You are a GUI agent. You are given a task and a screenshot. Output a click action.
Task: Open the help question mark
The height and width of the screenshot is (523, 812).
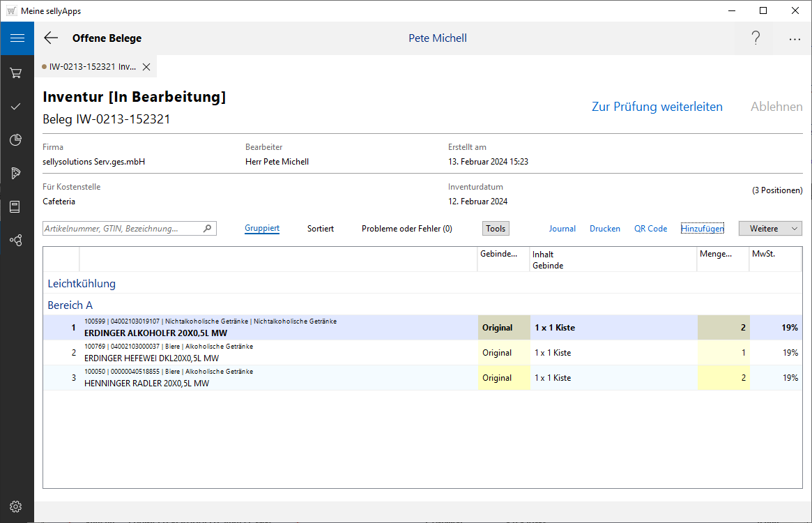pos(756,38)
